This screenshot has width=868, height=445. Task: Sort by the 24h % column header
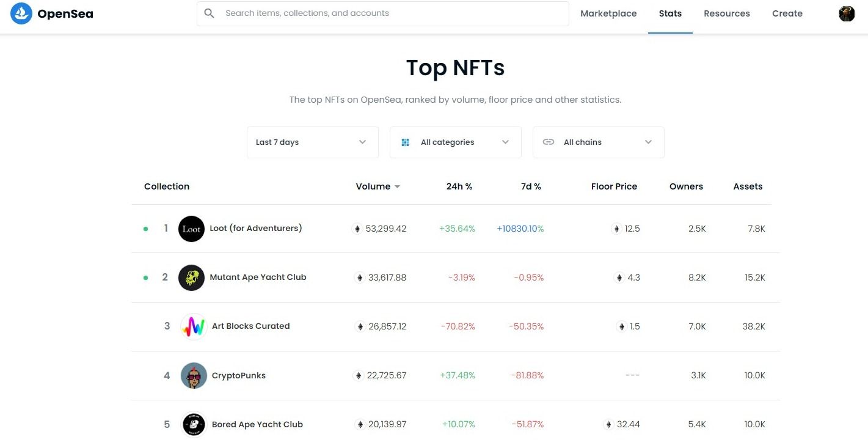point(459,186)
